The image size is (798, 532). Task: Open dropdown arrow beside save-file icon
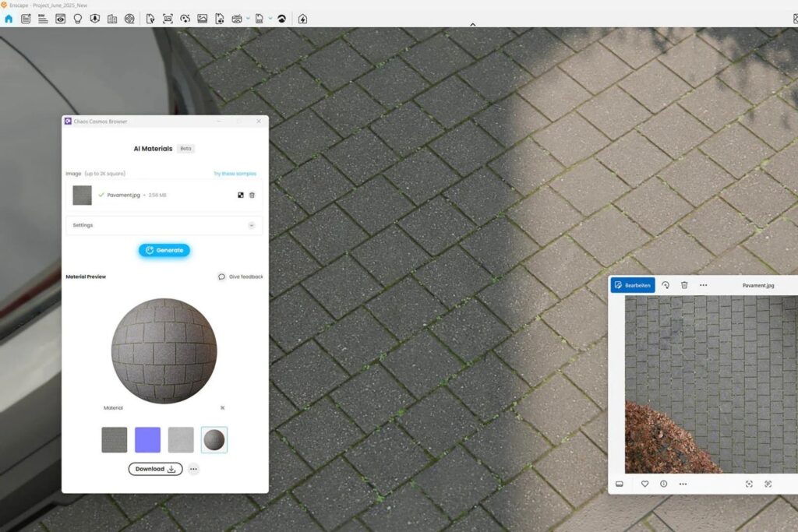pos(270,19)
